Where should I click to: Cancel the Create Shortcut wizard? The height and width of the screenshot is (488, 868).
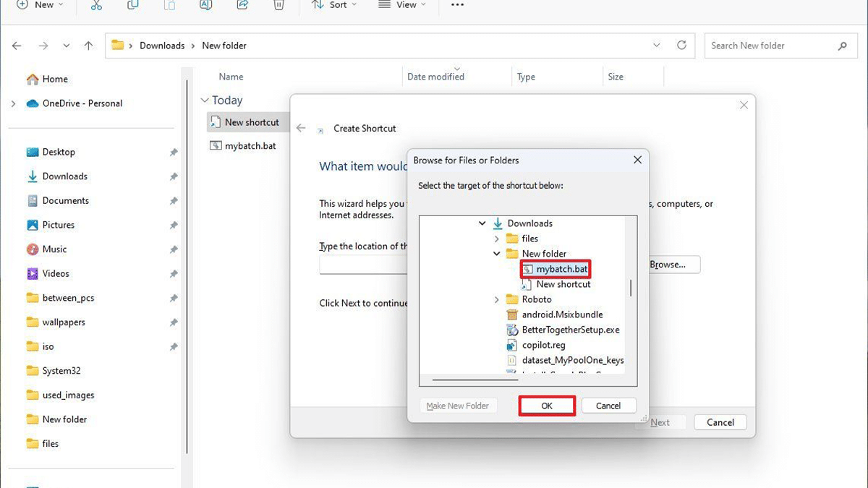click(720, 422)
